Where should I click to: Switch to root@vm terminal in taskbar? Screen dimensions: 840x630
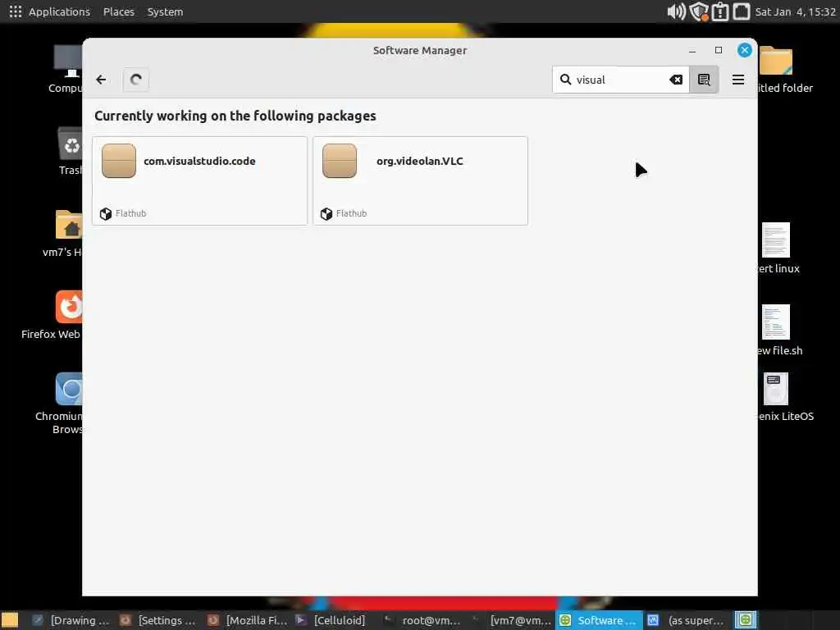422,620
